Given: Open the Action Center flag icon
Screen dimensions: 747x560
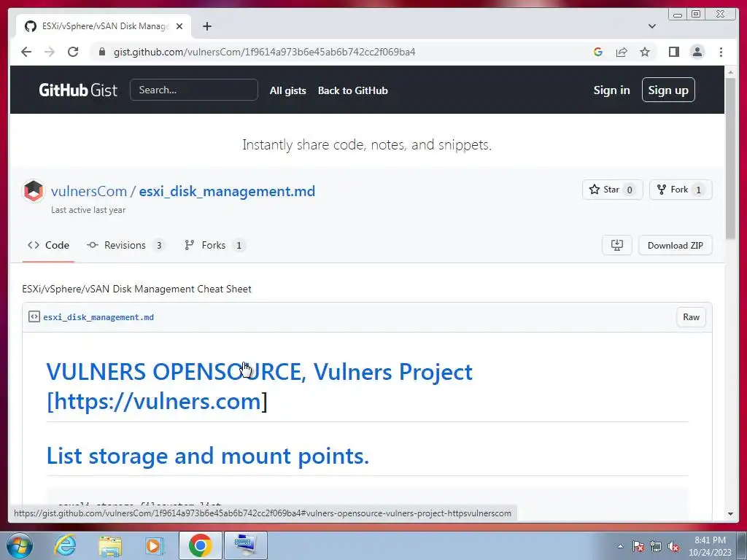Looking at the screenshot, I should (x=638, y=546).
